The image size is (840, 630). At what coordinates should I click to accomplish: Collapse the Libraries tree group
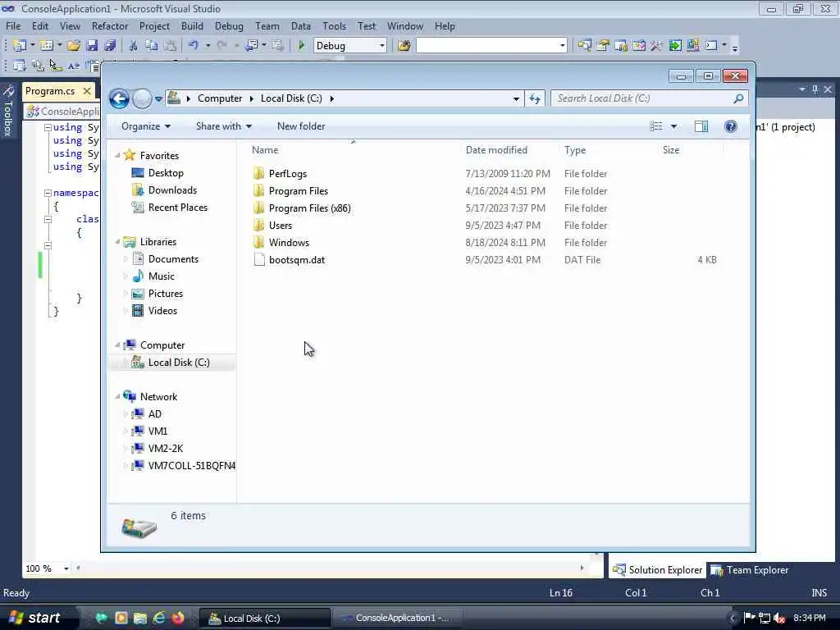117,242
